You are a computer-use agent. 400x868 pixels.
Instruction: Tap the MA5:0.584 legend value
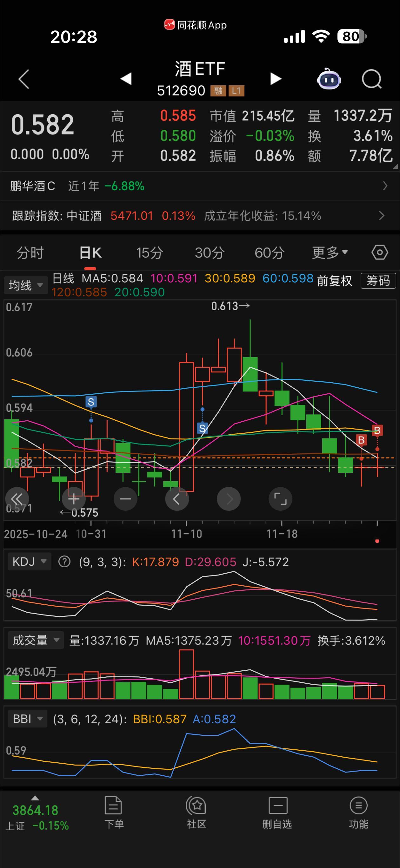click(112, 278)
